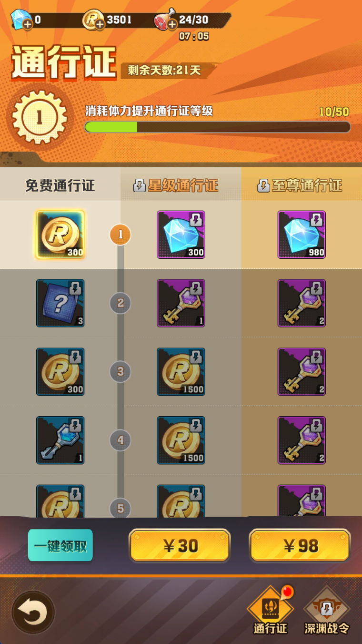The width and height of the screenshot is (362, 644).
Task: Tap the 300 diamond star pass reward
Action: (x=181, y=235)
